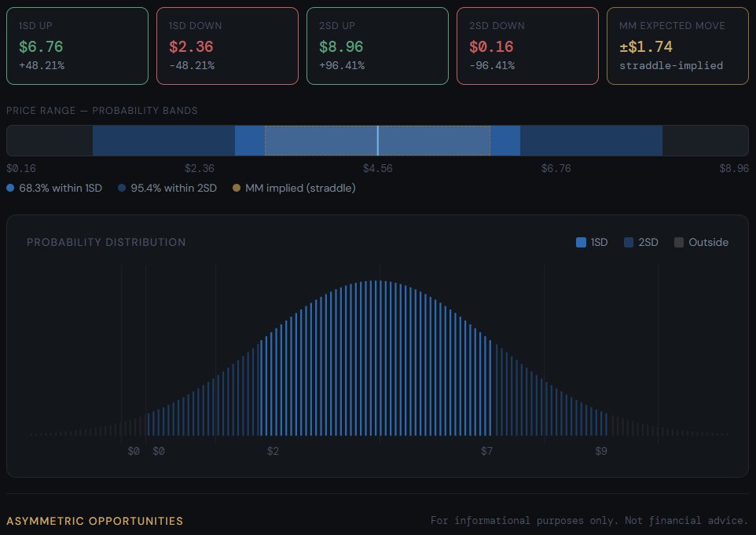Click the 1SD DOWN card showing $2.36
Viewport: 756px width, 535px height.
[227, 46]
